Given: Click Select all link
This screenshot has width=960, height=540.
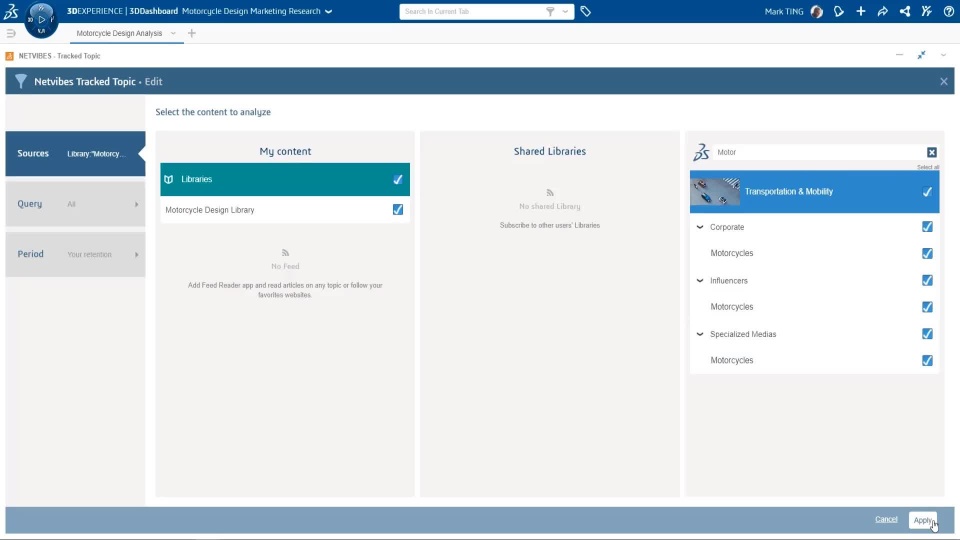Looking at the screenshot, I should 928,167.
